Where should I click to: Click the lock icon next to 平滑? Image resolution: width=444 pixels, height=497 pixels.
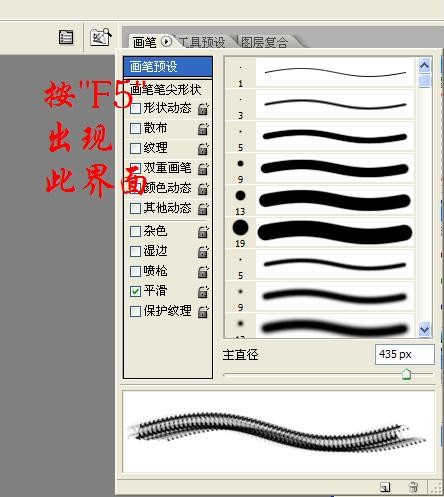click(203, 292)
